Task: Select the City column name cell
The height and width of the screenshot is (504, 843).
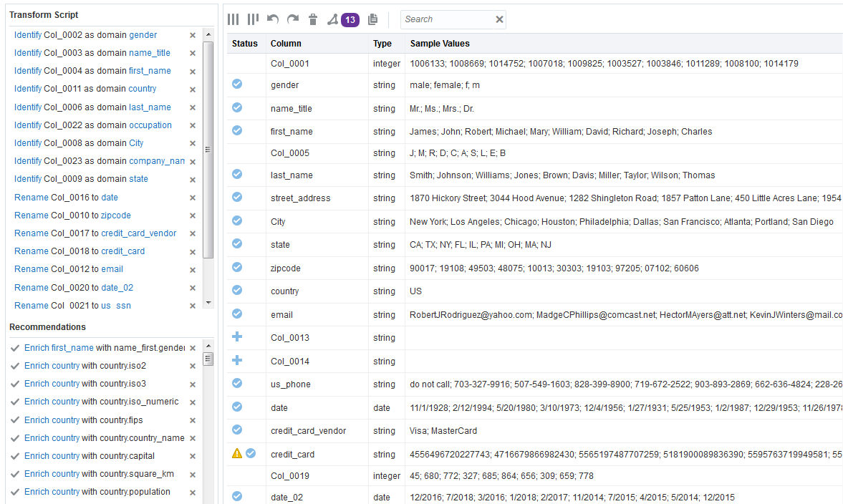Action: [x=278, y=222]
